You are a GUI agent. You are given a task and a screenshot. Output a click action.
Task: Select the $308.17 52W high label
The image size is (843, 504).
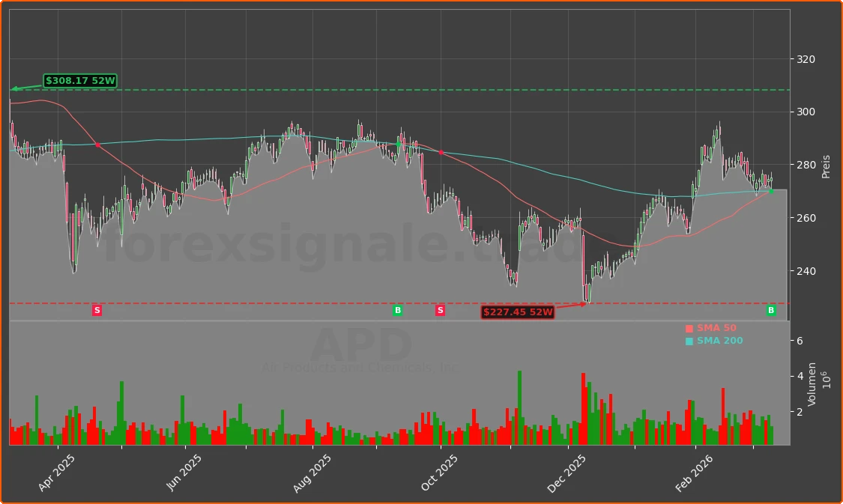coord(80,81)
